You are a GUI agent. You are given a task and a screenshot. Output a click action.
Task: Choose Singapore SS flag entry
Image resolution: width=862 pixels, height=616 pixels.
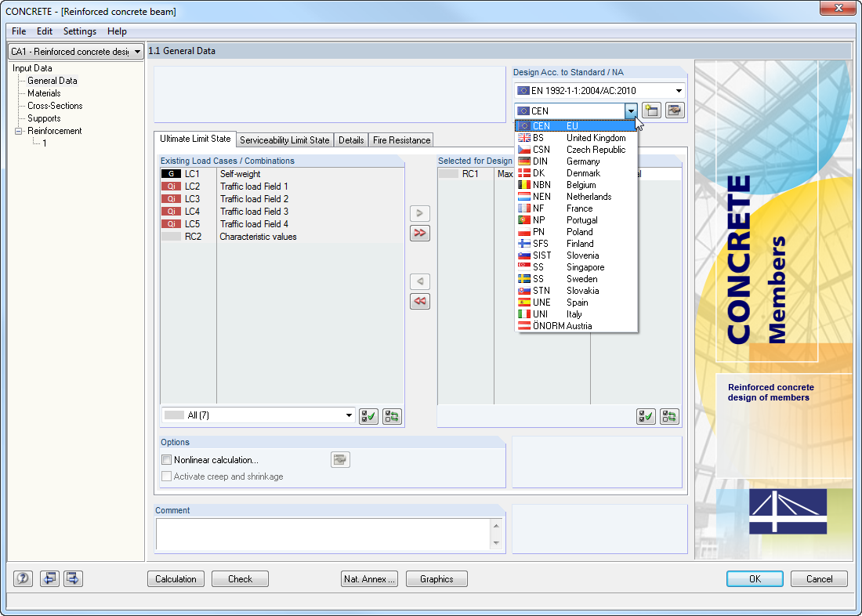point(576,267)
